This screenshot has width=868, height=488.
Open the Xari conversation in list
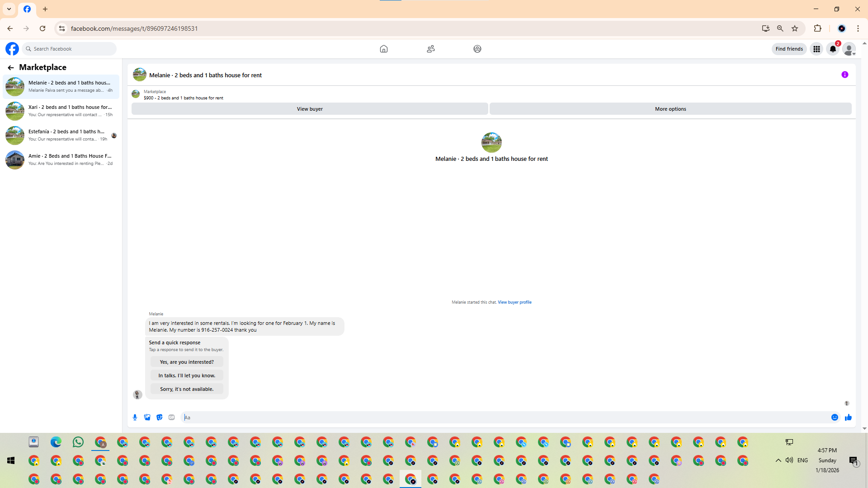[61, 111]
